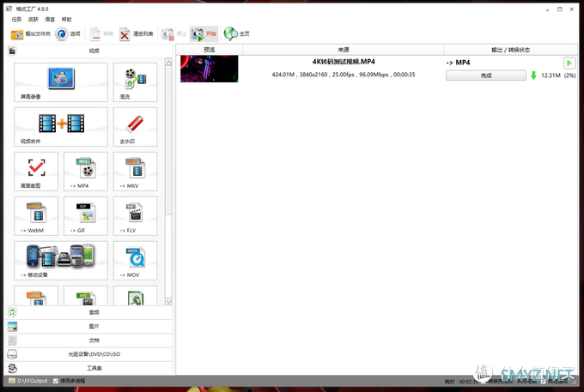The height and width of the screenshot is (392, 584).
Task: Choose the -> 移动设备 mobile device icon
Action: pos(61,261)
